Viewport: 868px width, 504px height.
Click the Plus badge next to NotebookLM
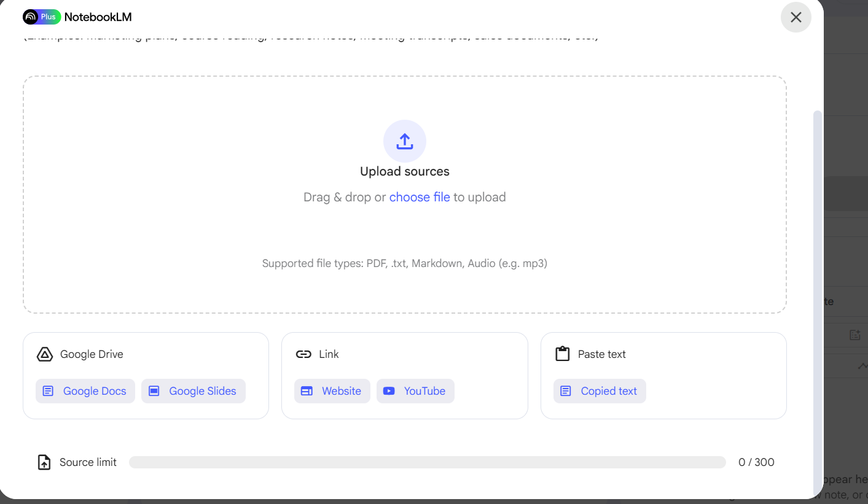[49, 17]
